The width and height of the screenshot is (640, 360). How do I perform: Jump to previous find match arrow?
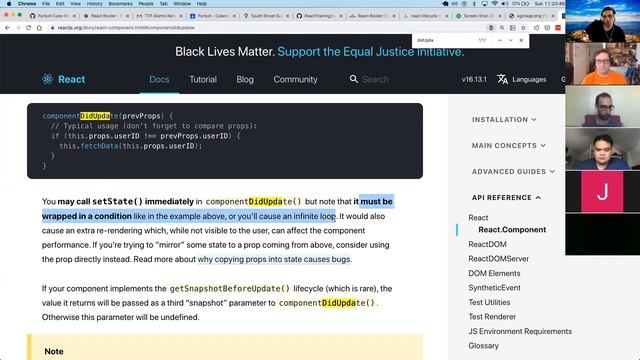[500, 40]
